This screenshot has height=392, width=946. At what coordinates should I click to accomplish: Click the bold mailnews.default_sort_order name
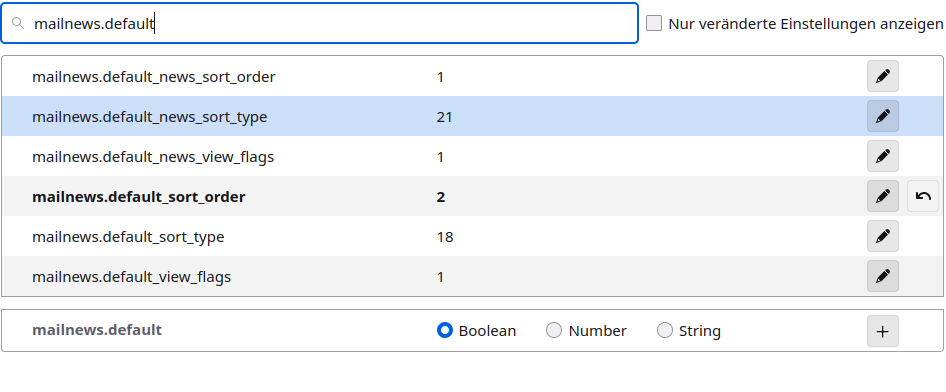click(x=139, y=197)
